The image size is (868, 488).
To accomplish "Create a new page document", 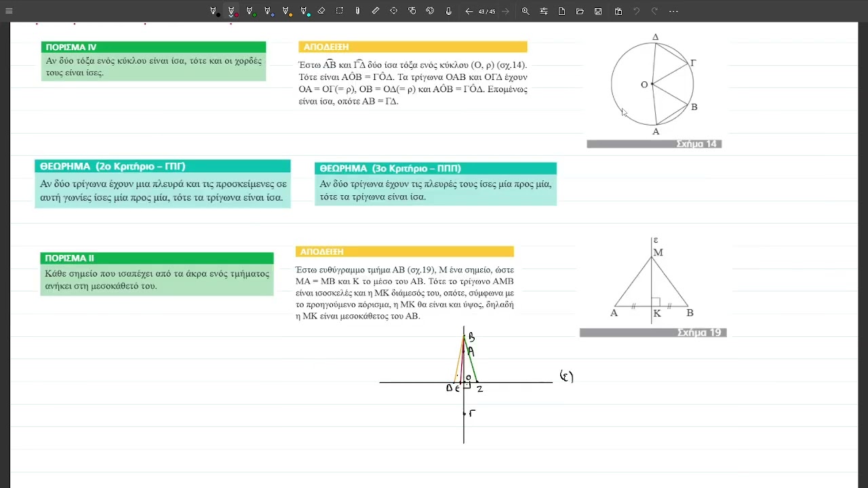I will click(x=562, y=11).
